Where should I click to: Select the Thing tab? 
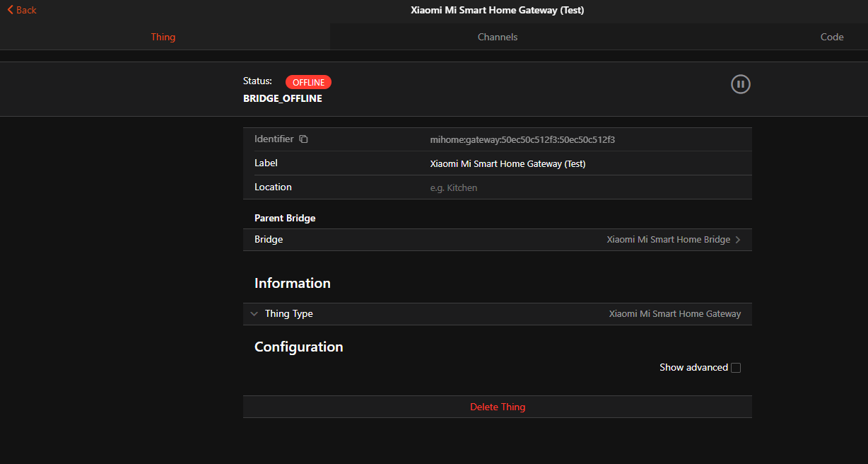[x=163, y=37]
